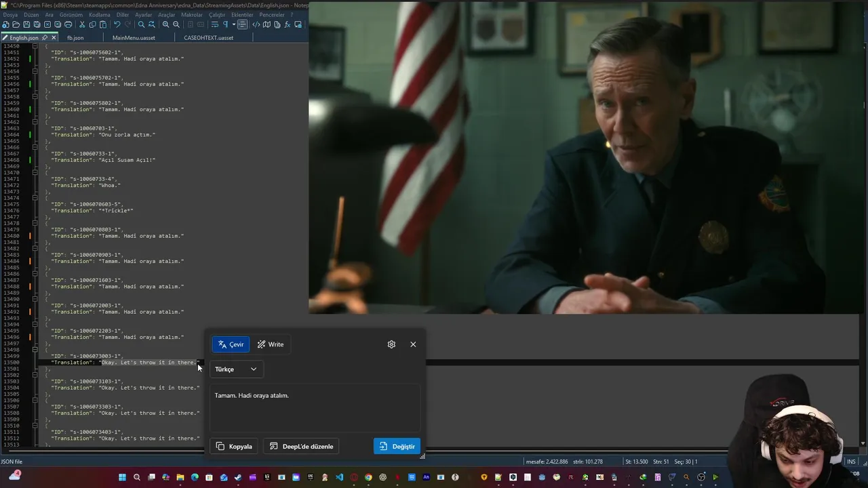Click the Zoom Out icon
868x488 pixels.
coord(176,24)
